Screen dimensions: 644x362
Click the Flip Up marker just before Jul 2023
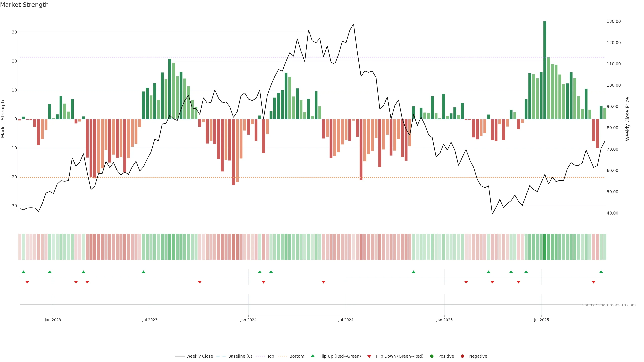[x=144, y=272]
